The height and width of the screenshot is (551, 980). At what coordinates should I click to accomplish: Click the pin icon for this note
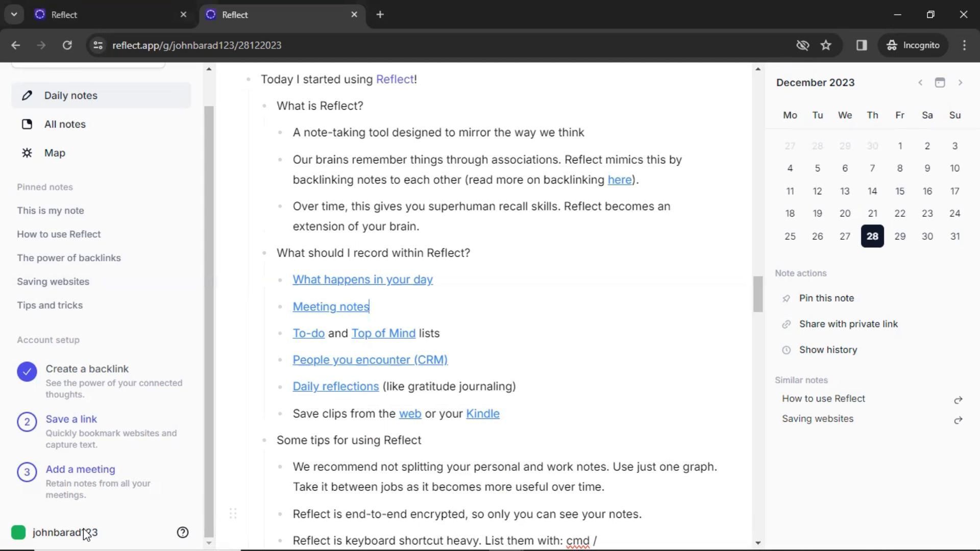click(x=786, y=298)
